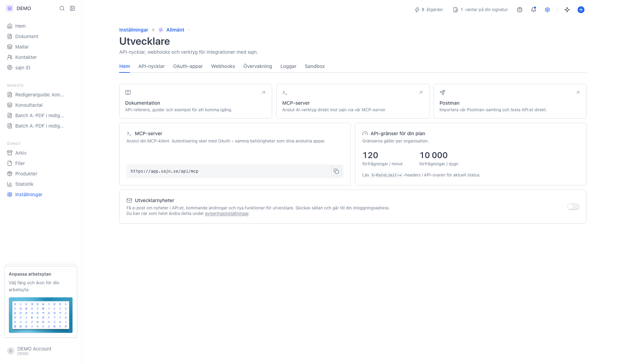Click the Dokumentation book icon
The image size is (624, 364).
(x=128, y=93)
